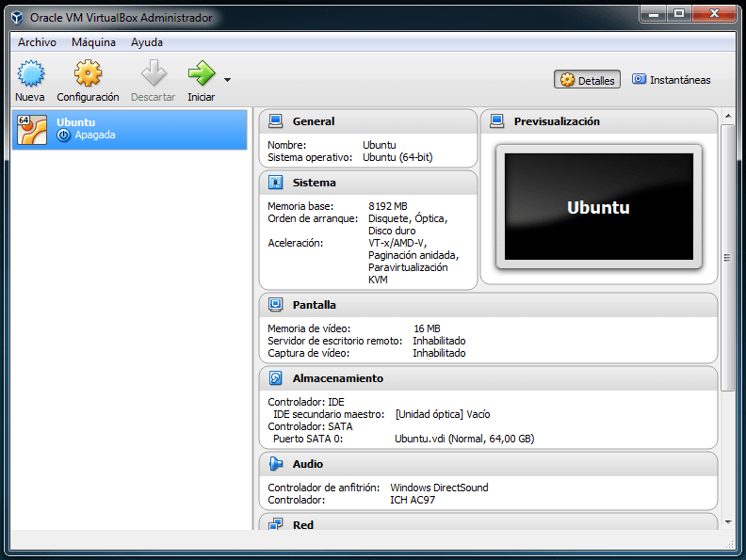Open the General section title link
Image resolution: width=746 pixels, height=560 pixels.
(314, 121)
